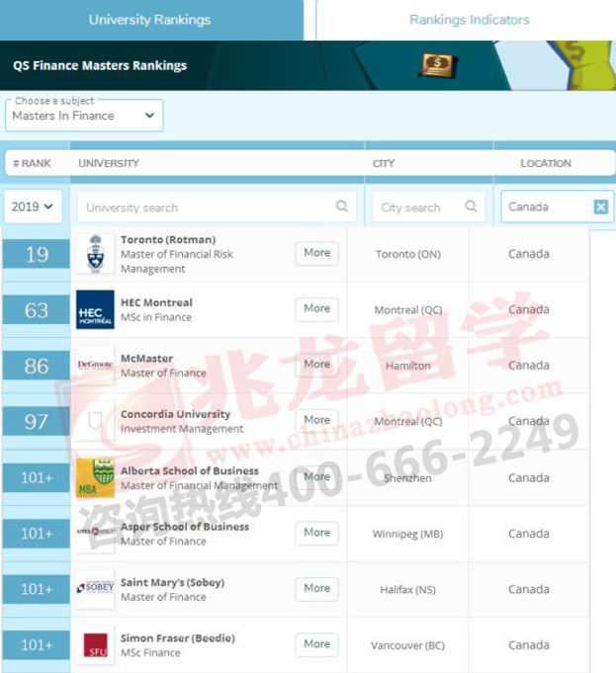The width and height of the screenshot is (616, 673).
Task: Open the Masters In Finance subject dropdown
Action: pos(84,116)
